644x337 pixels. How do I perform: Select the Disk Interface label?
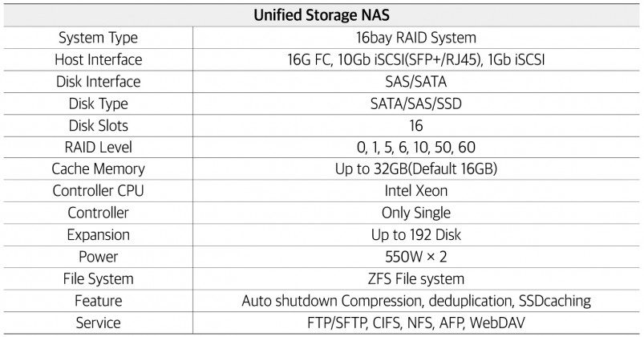pyautogui.click(x=98, y=81)
